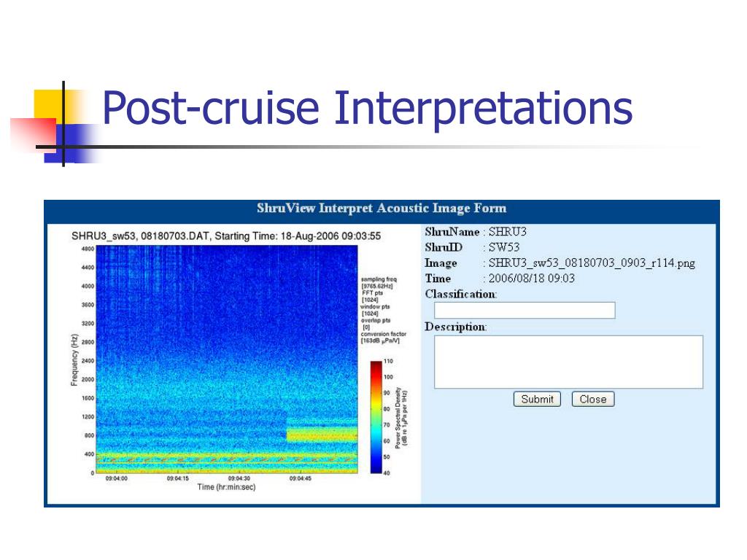Click the '09:04:00' time axis tick

(x=116, y=478)
